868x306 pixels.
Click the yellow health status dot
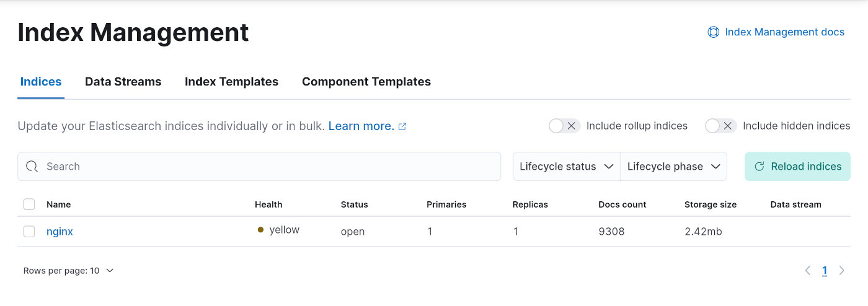(x=261, y=230)
